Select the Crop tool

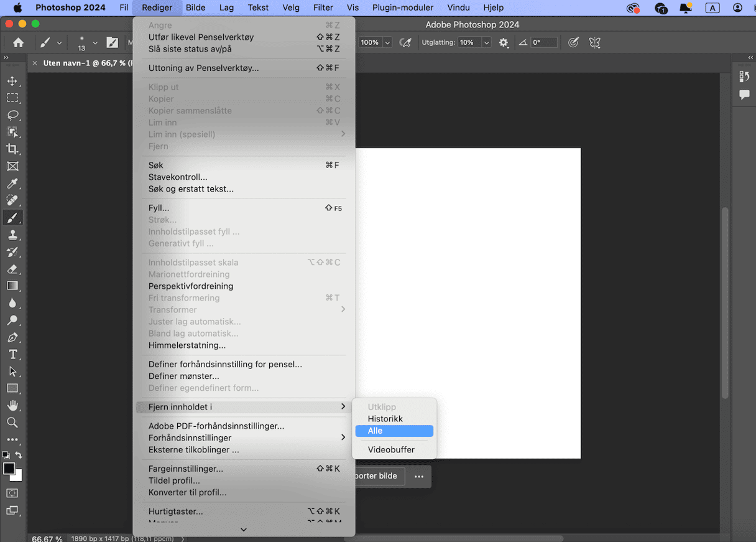(12, 149)
